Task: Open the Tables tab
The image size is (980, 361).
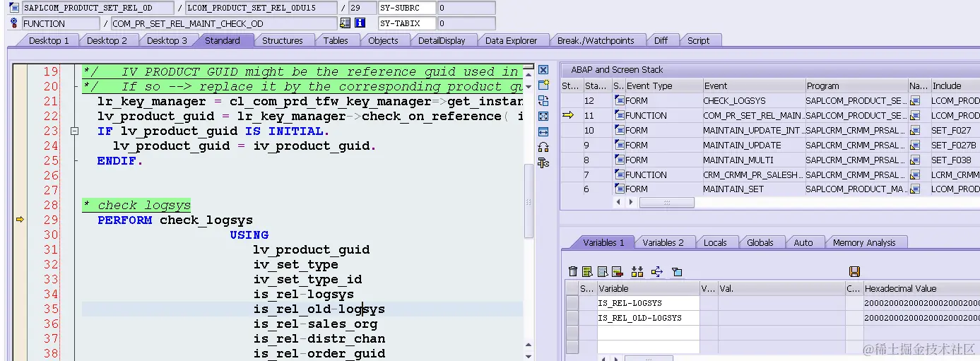Action: tap(336, 41)
